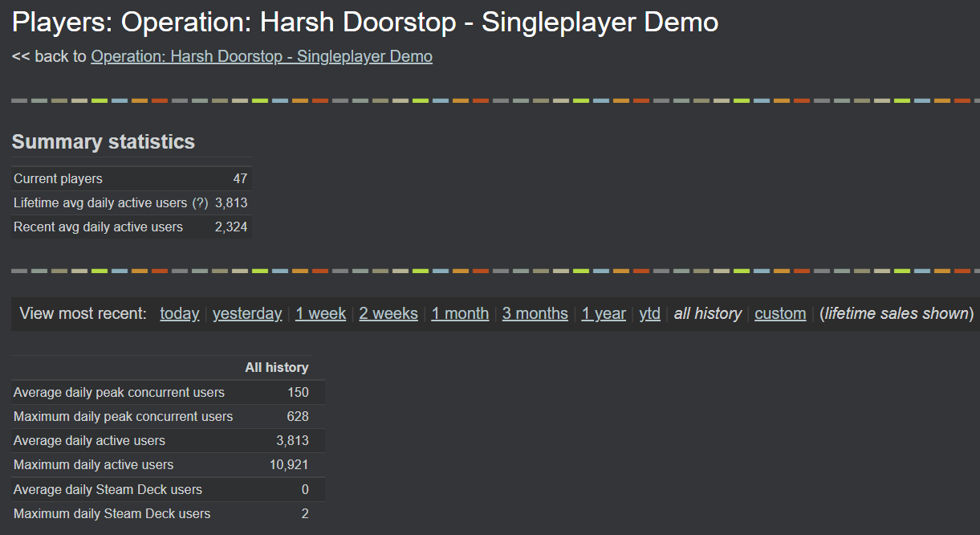Click the Average daily Steam Deck users row

(x=108, y=489)
